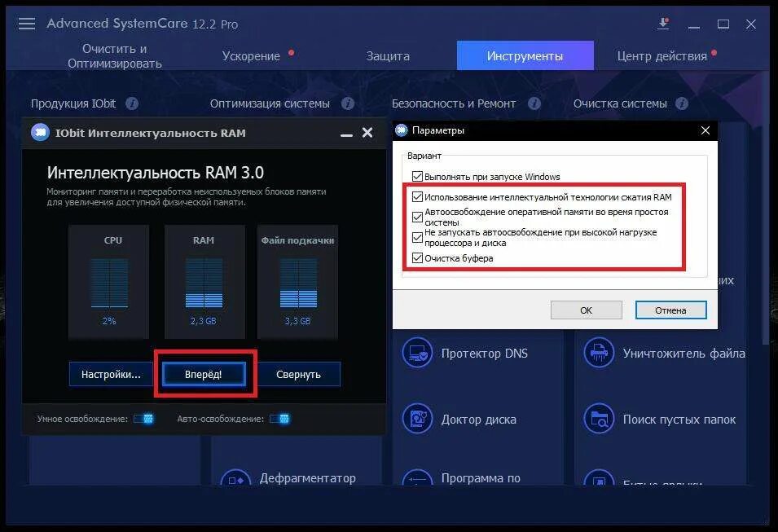Open the Уничтожитель файла tool icon

599,352
